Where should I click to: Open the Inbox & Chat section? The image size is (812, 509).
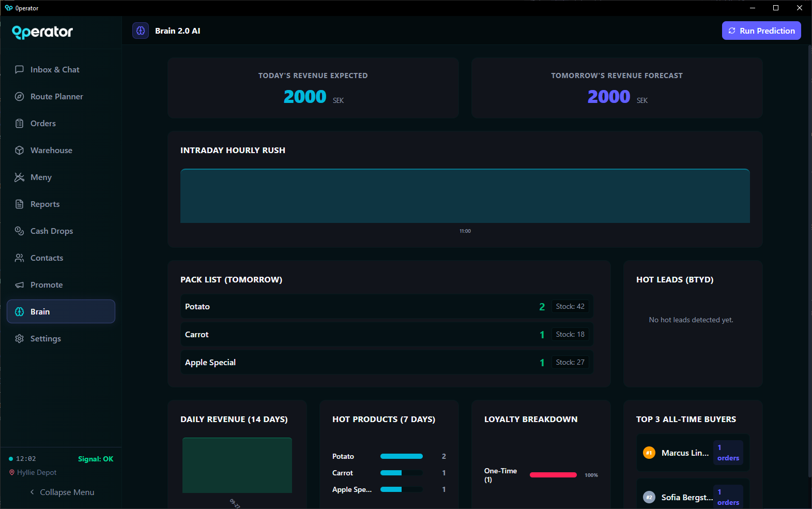pyautogui.click(x=61, y=69)
